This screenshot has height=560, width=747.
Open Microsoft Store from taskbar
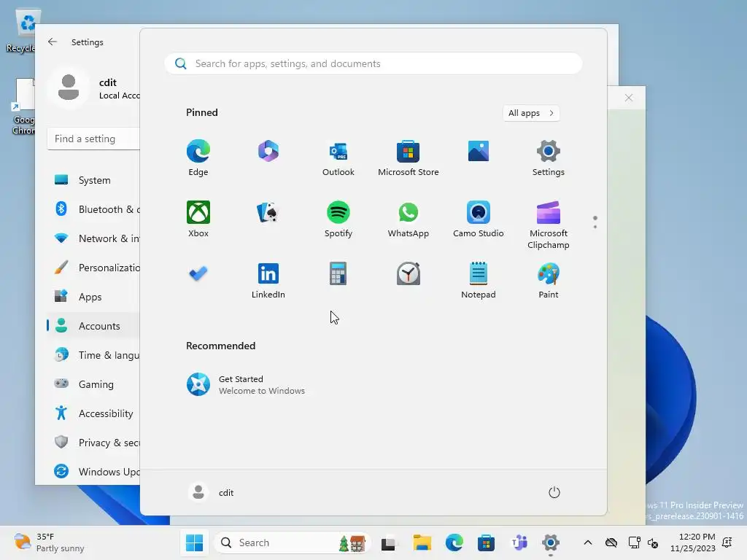(x=486, y=542)
